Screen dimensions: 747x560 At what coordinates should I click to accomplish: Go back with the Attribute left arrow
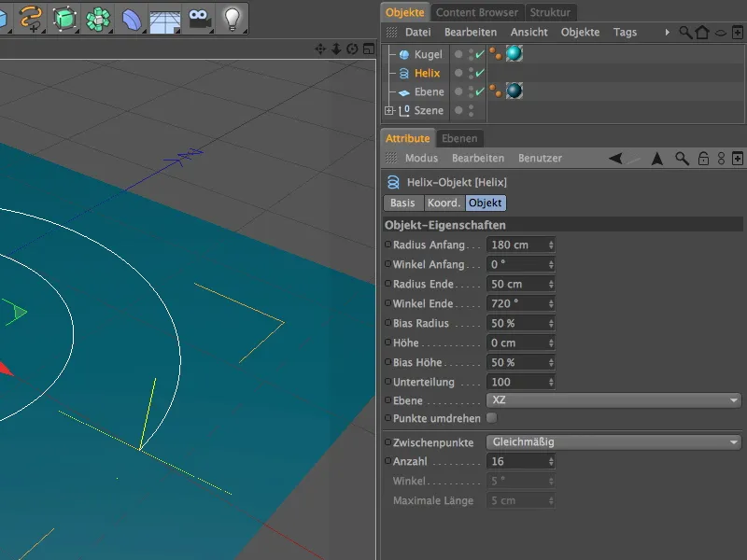pyautogui.click(x=615, y=158)
